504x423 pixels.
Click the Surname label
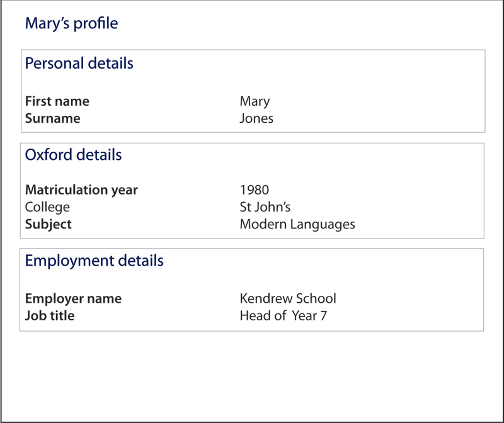coord(53,118)
